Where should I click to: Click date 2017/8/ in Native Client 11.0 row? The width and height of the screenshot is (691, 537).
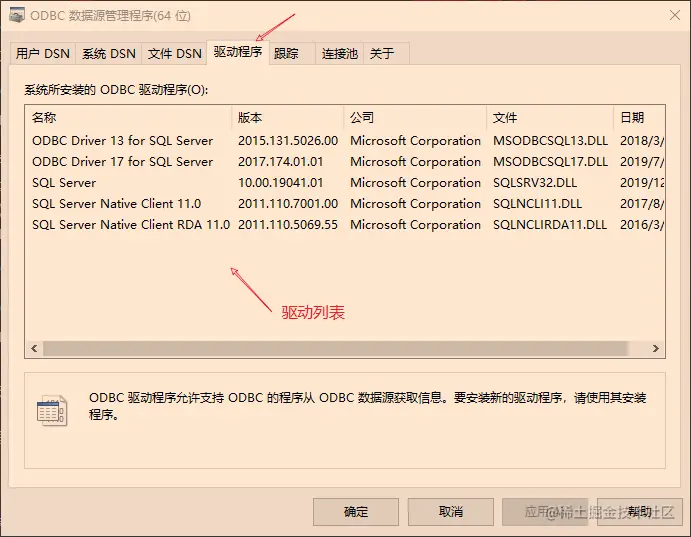click(x=642, y=204)
